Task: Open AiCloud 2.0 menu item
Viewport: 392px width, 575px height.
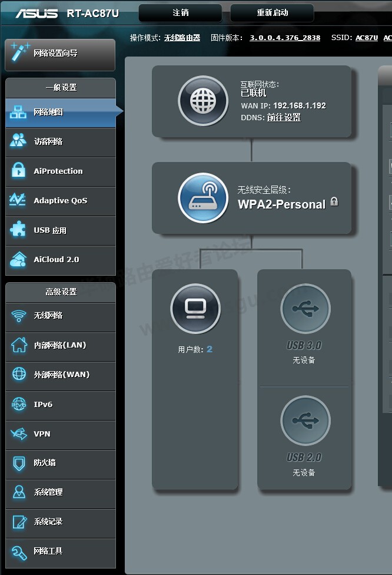Action: pyautogui.click(x=61, y=260)
